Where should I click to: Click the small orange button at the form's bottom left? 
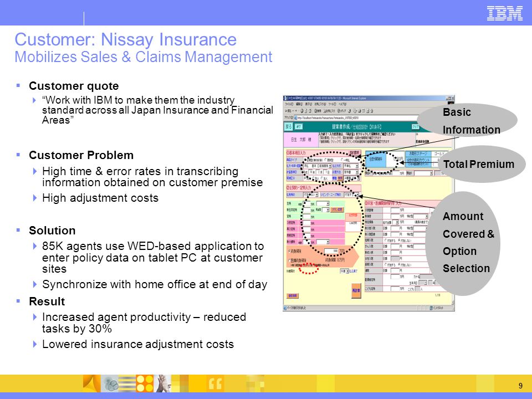pyautogui.click(x=293, y=296)
